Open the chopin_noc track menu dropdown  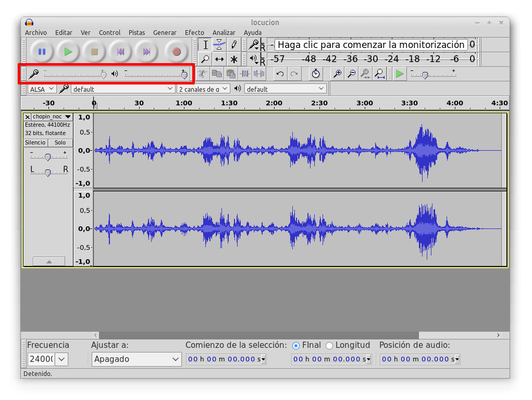(52, 117)
